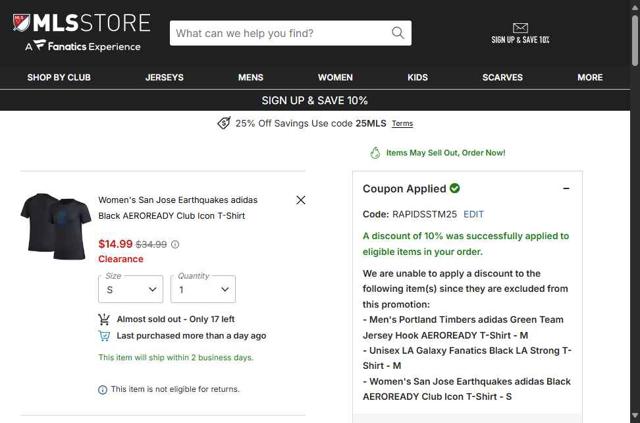Click the green 10% discount applied message
Image resolution: width=640 pixels, height=423 pixels.
[466, 244]
